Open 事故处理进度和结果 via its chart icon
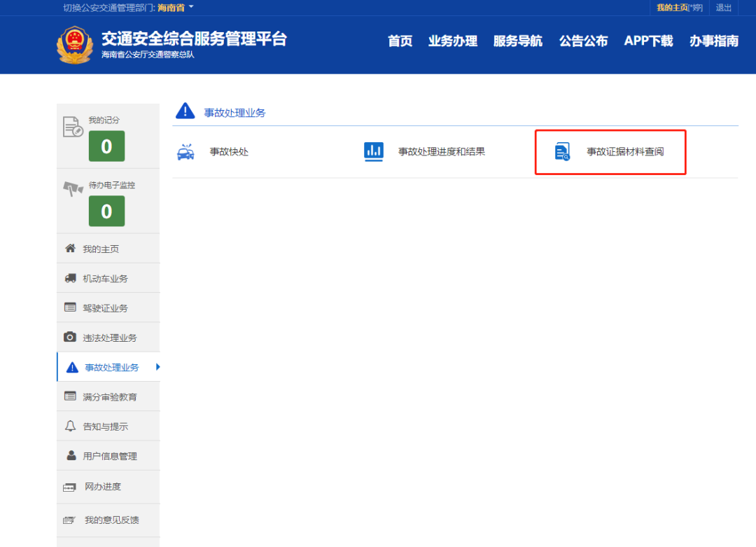Image resolution: width=756 pixels, height=547 pixels. tap(373, 151)
